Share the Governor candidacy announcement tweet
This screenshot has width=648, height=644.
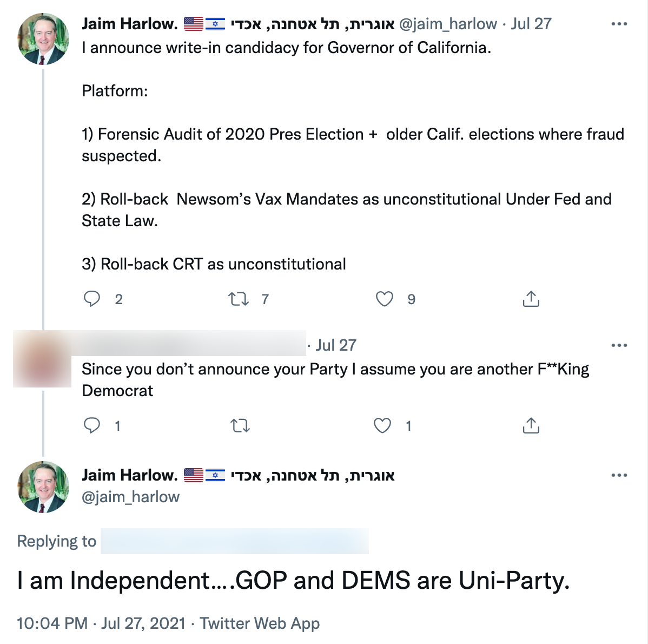coord(531,299)
